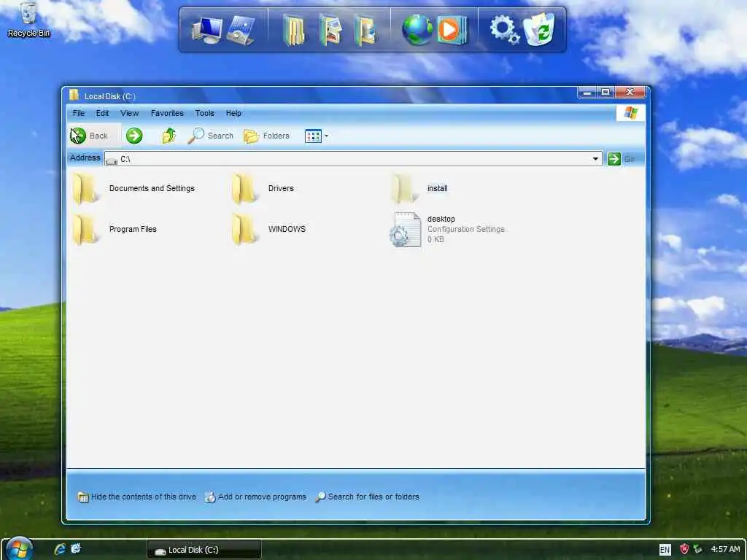This screenshot has width=747, height=560.
Task: Toggle the Folders pane button
Action: click(x=267, y=136)
